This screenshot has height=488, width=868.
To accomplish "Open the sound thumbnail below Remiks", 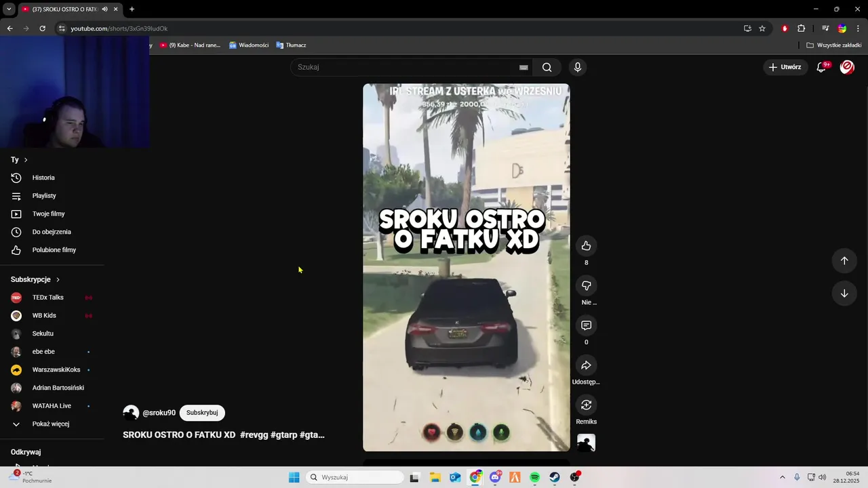I will click(586, 443).
